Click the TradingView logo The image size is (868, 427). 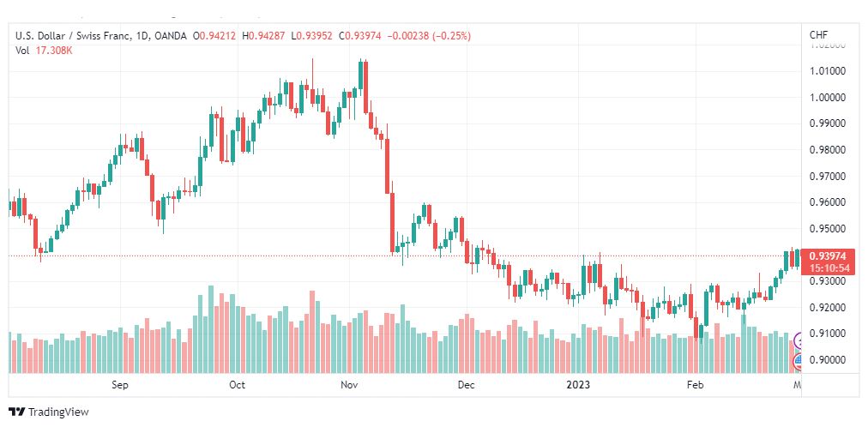(50, 412)
